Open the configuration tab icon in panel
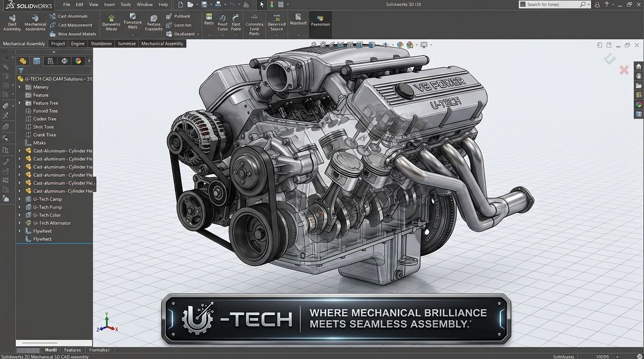The height and width of the screenshot is (359, 644). click(x=51, y=61)
